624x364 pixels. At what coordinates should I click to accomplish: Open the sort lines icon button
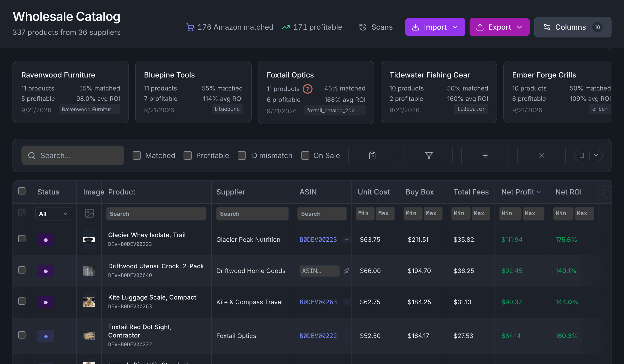pyautogui.click(x=485, y=155)
